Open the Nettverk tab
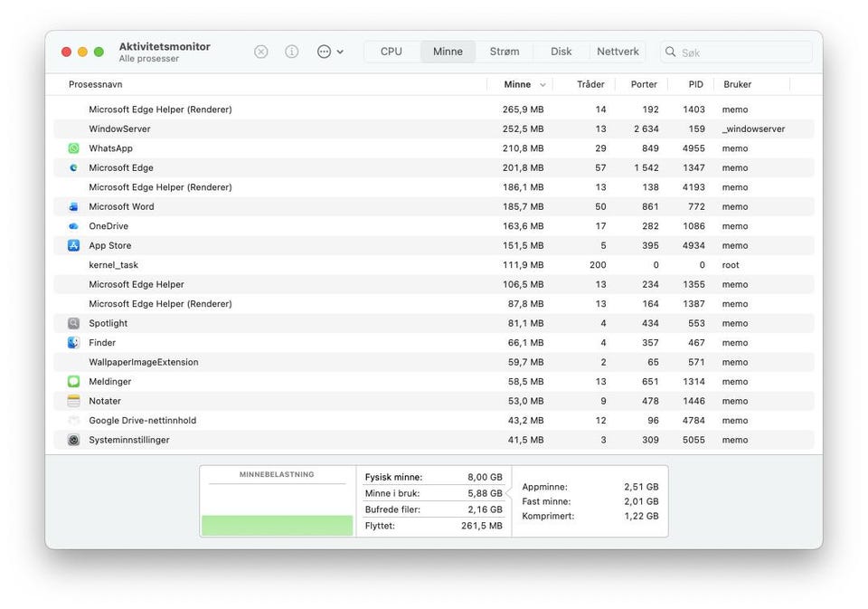The width and height of the screenshot is (868, 609). [618, 52]
